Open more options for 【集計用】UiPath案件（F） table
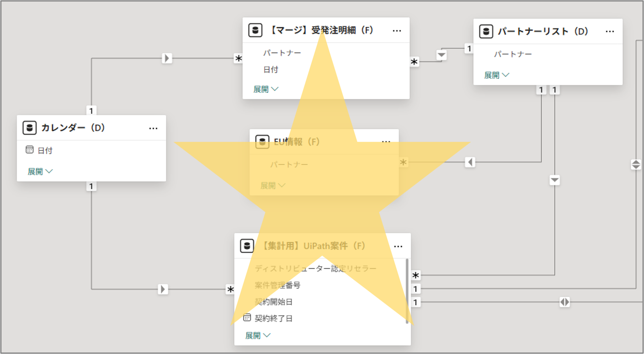This screenshot has width=644, height=354. coord(398,246)
